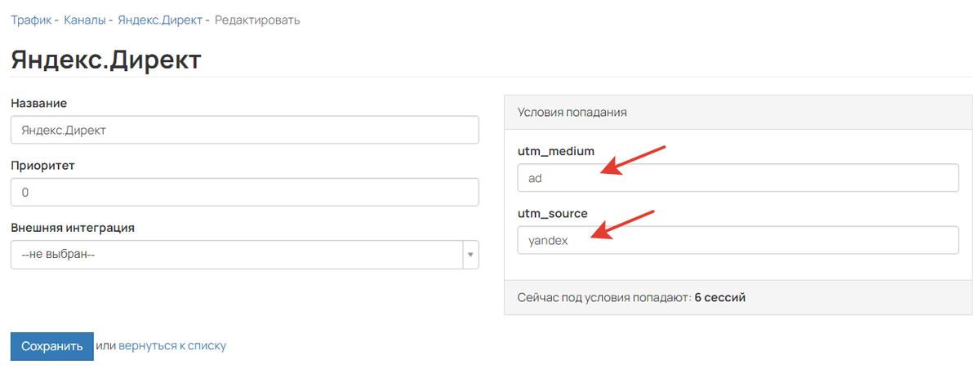Click the utm_source label

(x=552, y=213)
